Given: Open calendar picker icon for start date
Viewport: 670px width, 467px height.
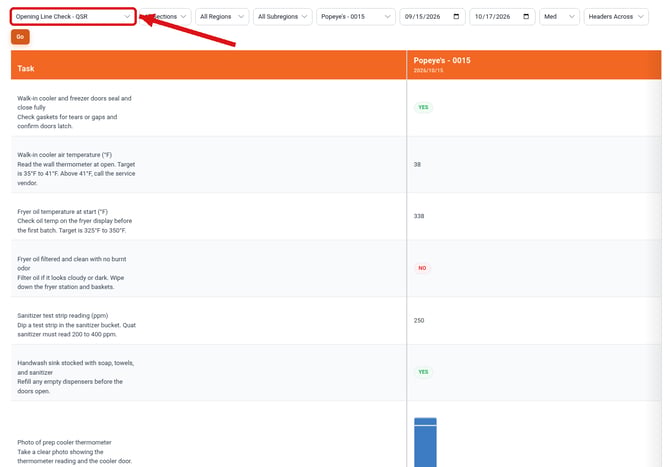Looking at the screenshot, I should (456, 16).
